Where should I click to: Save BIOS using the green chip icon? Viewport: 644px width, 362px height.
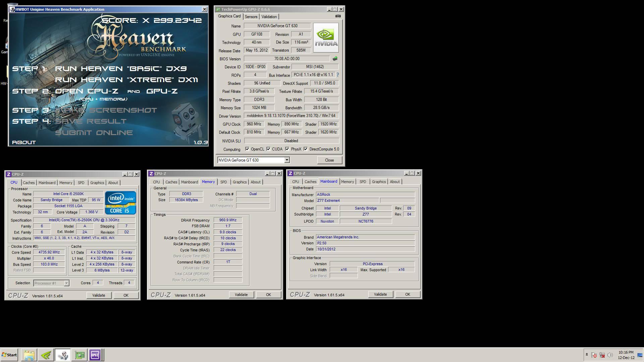coord(335,59)
